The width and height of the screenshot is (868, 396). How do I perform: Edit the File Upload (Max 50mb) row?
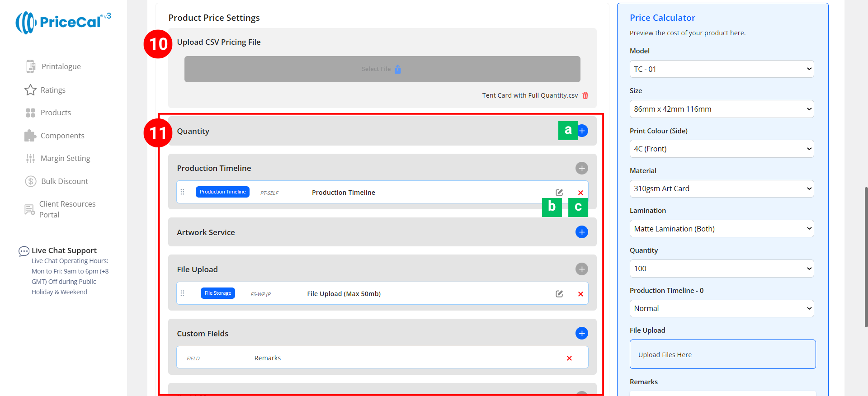coord(559,294)
